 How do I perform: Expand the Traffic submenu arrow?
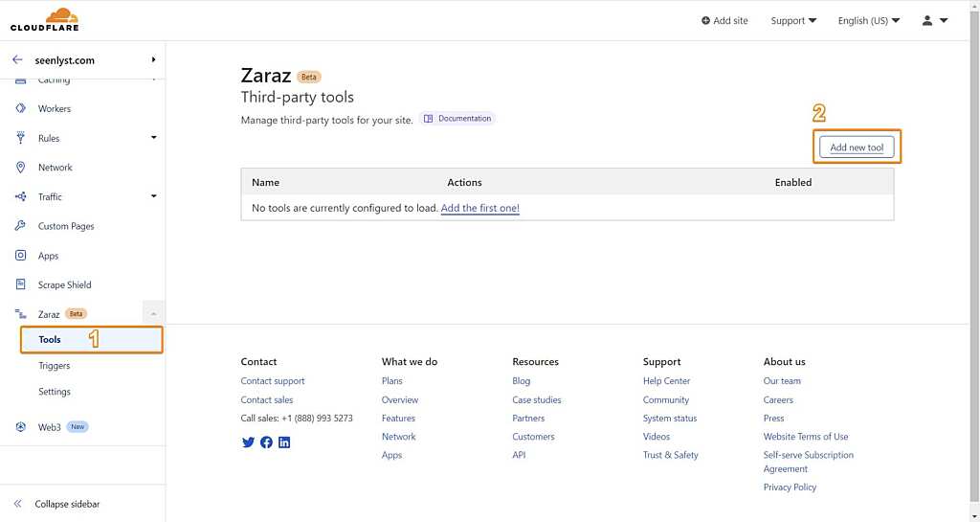[154, 196]
